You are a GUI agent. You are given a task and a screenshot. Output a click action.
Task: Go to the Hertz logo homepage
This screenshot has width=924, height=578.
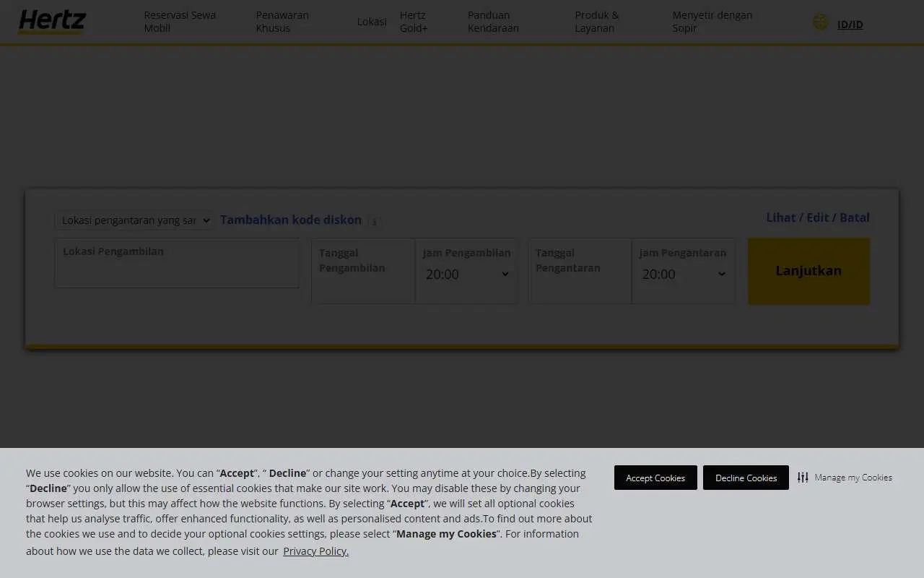click(x=52, y=22)
